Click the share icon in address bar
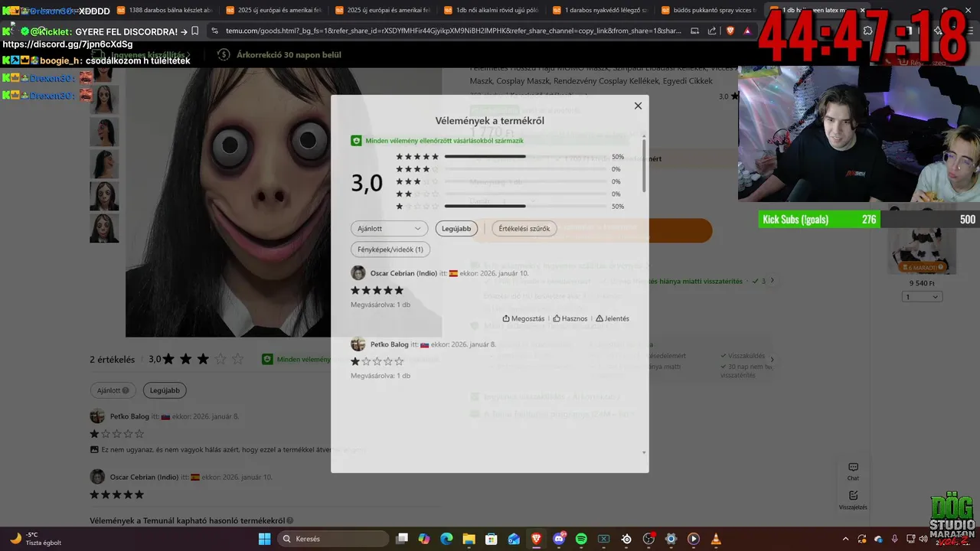The height and width of the screenshot is (551, 980). pyautogui.click(x=712, y=31)
